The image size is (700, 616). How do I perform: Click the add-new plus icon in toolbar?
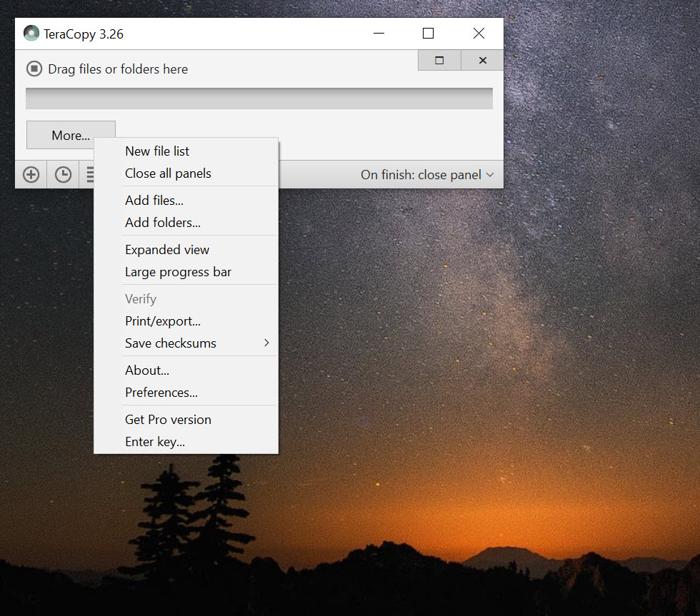click(31, 174)
